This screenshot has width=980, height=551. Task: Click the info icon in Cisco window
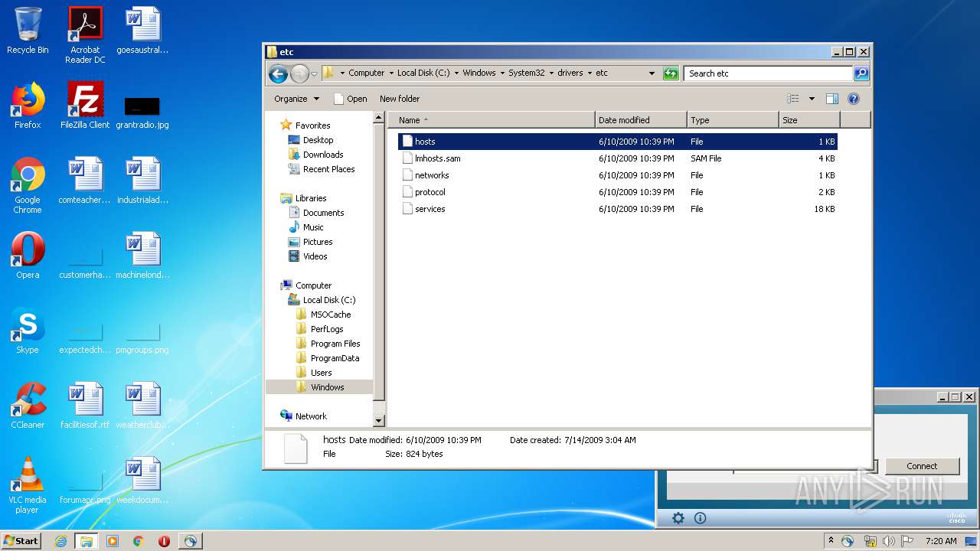[x=700, y=518]
